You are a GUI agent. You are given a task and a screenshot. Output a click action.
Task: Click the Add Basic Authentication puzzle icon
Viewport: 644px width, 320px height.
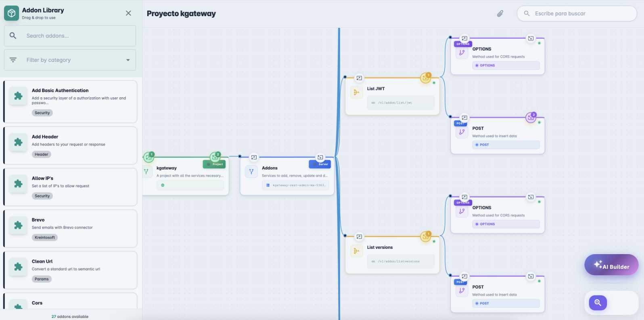click(x=18, y=96)
